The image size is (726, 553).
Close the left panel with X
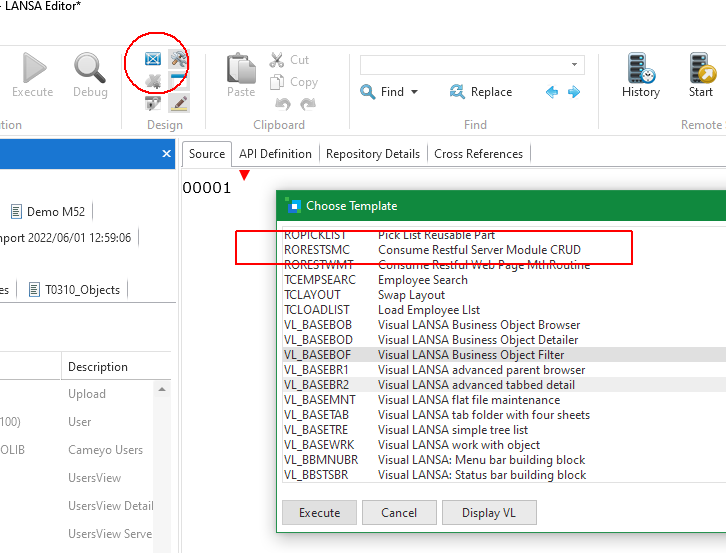pyautogui.click(x=167, y=154)
